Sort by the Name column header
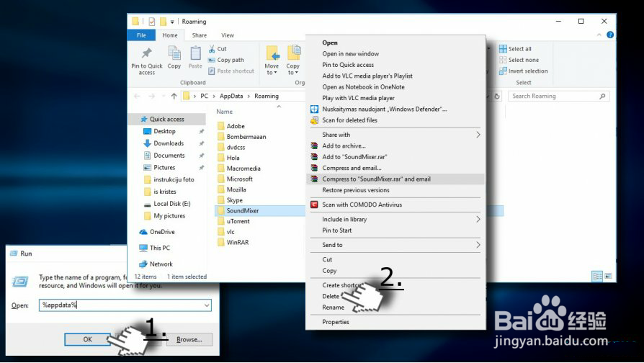Viewport: 644px width, 363px height. (x=224, y=112)
